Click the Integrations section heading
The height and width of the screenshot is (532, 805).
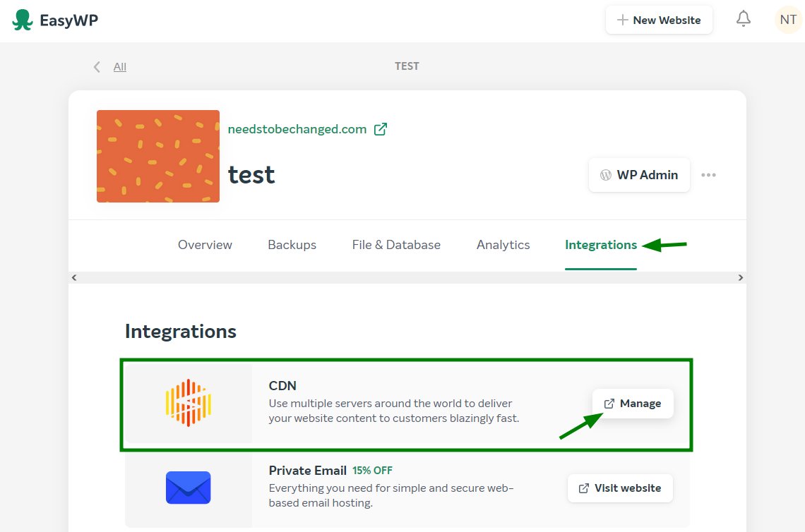[181, 332]
